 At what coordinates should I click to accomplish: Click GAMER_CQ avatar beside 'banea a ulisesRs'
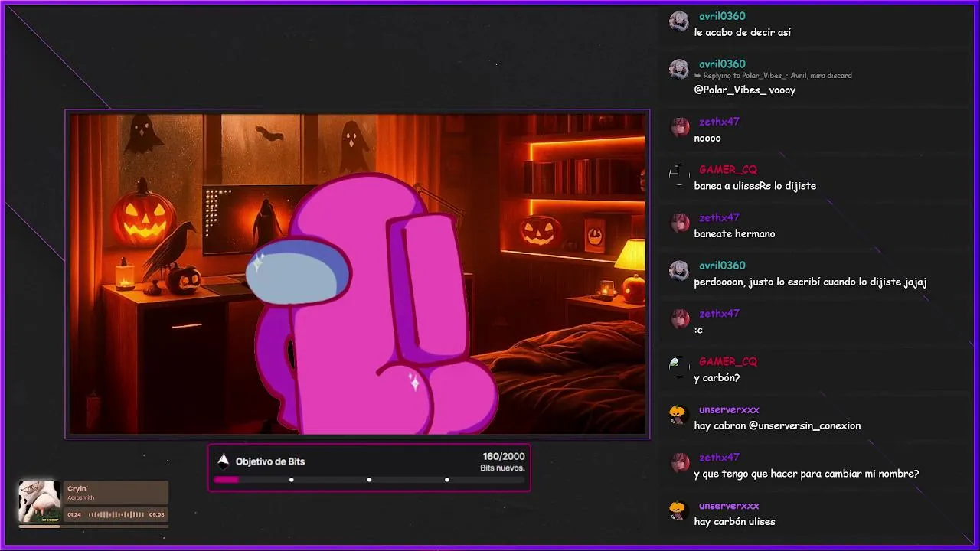[x=678, y=175]
